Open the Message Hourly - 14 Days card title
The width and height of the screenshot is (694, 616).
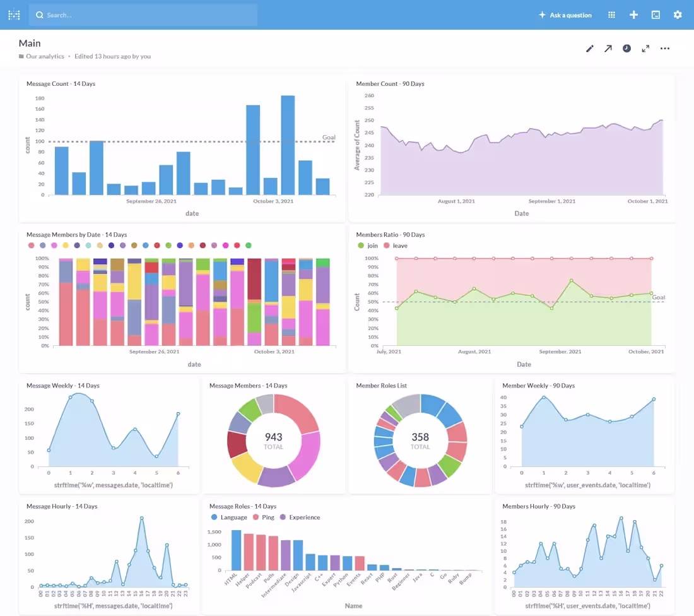click(62, 506)
